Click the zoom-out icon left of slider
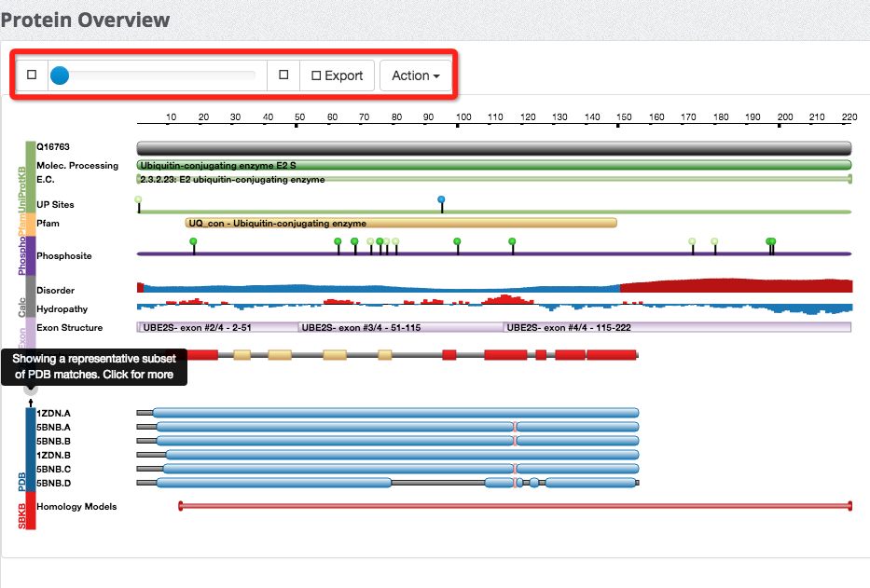Image resolution: width=870 pixels, height=588 pixels. point(32,75)
